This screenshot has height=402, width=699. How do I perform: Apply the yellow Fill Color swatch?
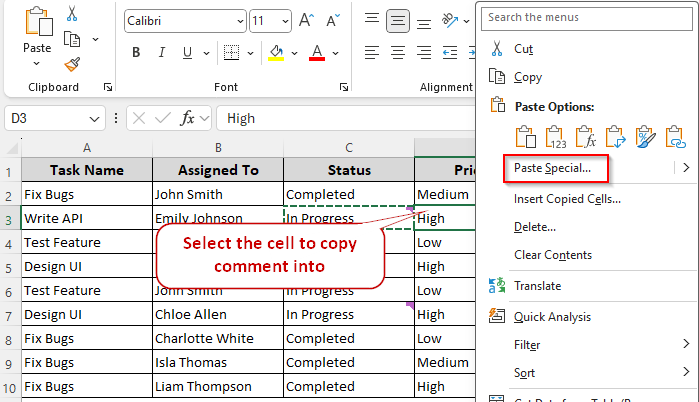pos(276,52)
